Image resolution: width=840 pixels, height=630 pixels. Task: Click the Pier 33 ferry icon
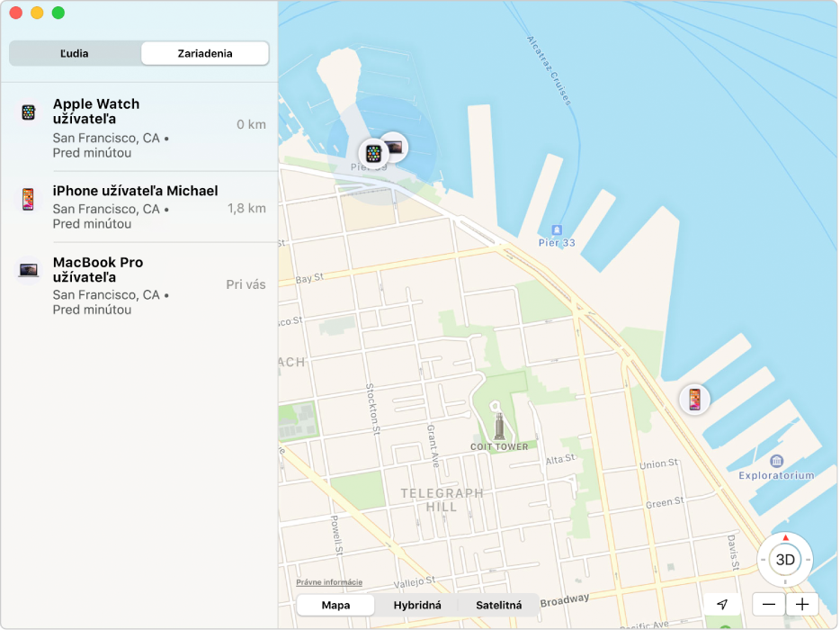(x=557, y=230)
